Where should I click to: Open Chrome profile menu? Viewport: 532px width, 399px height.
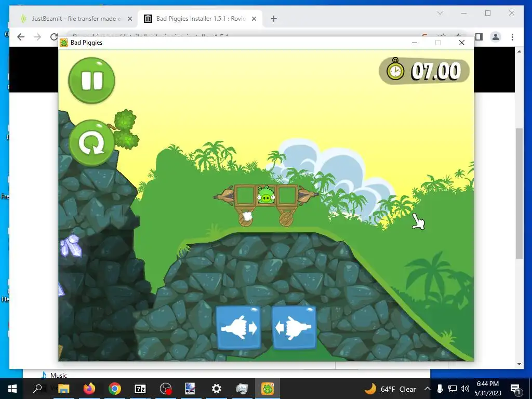coord(496,37)
